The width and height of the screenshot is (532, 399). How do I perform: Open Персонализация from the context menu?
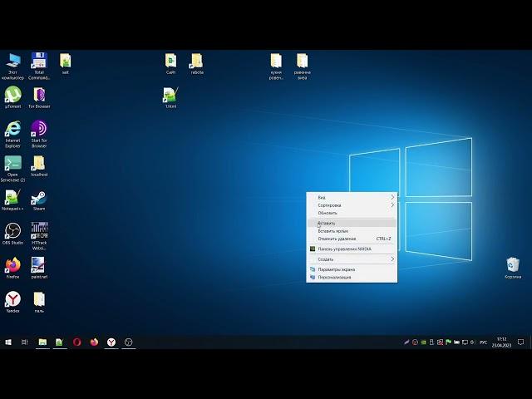352,277
